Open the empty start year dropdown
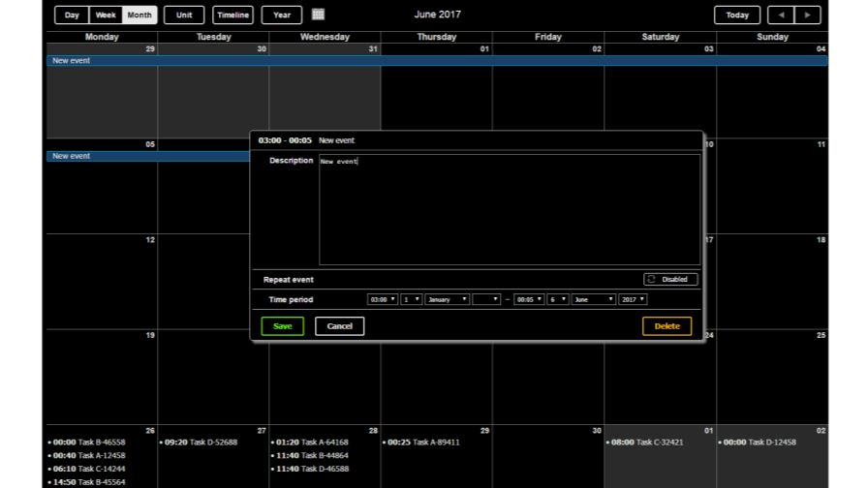868x488 pixels. pyautogui.click(x=486, y=299)
